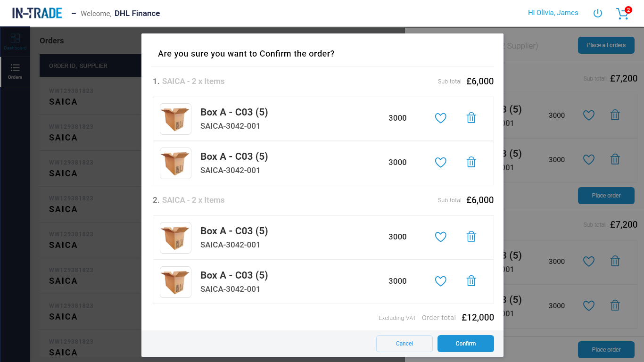Cancel the order confirmation dialog
644x362 pixels.
[x=405, y=344]
